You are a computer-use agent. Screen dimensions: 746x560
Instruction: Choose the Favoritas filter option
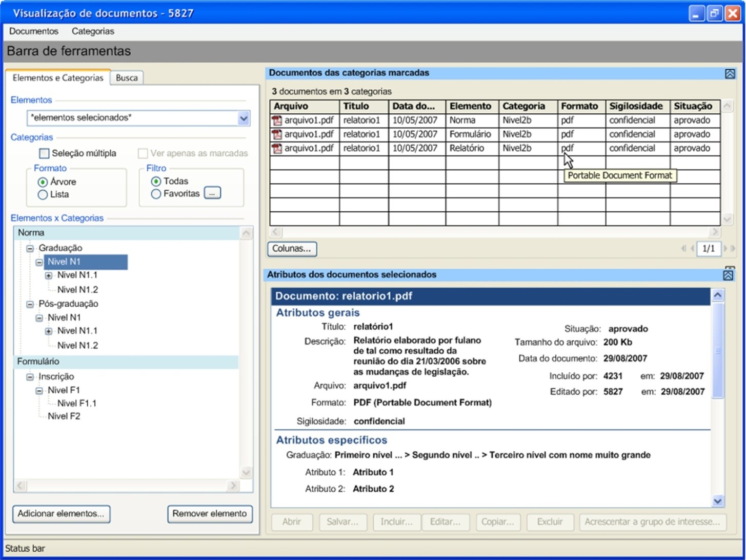point(156,194)
